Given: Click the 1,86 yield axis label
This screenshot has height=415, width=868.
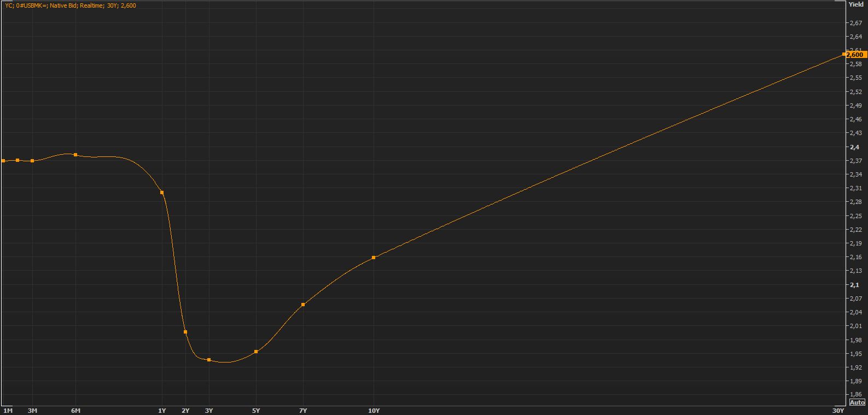Looking at the screenshot, I should (855, 394).
